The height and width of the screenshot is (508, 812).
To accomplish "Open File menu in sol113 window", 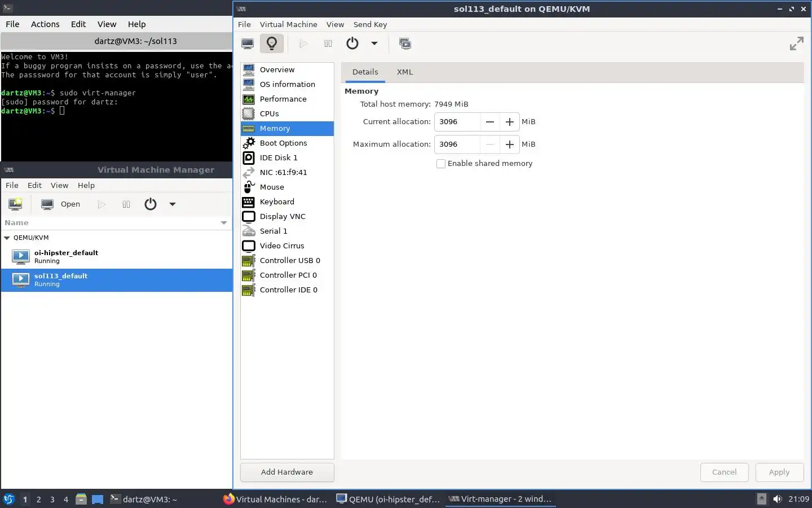I will pos(244,24).
